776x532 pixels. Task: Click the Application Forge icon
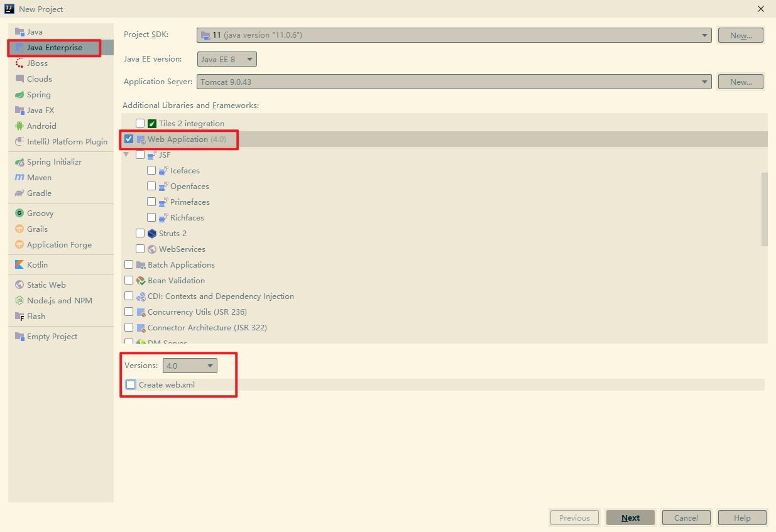[19, 244]
